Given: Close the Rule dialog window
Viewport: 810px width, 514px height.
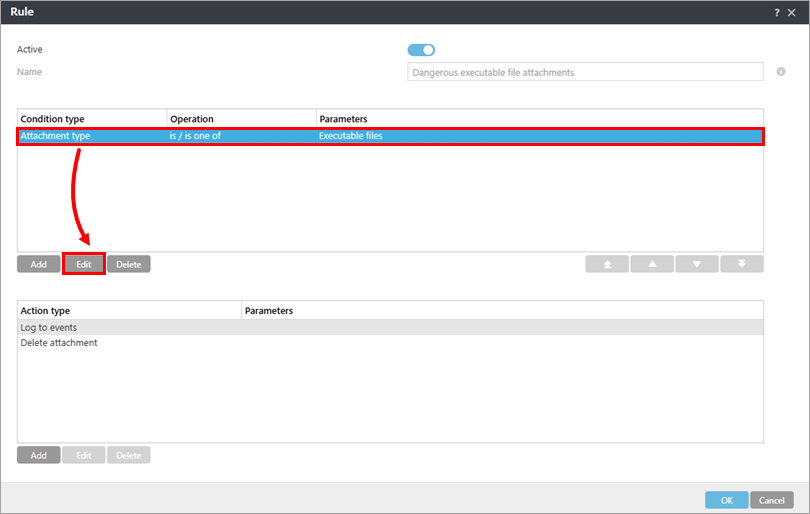Looking at the screenshot, I should tap(792, 12).
